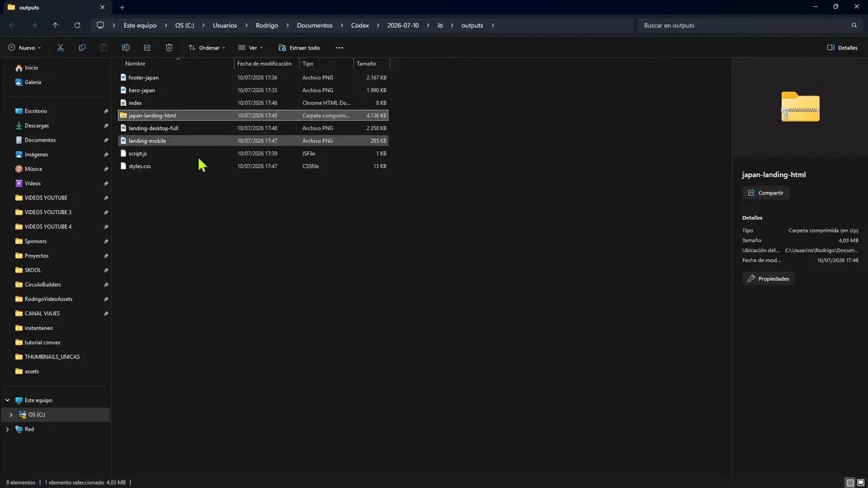The image size is (868, 488).
Task: Open new tab with plus icon
Action: click(x=122, y=7)
